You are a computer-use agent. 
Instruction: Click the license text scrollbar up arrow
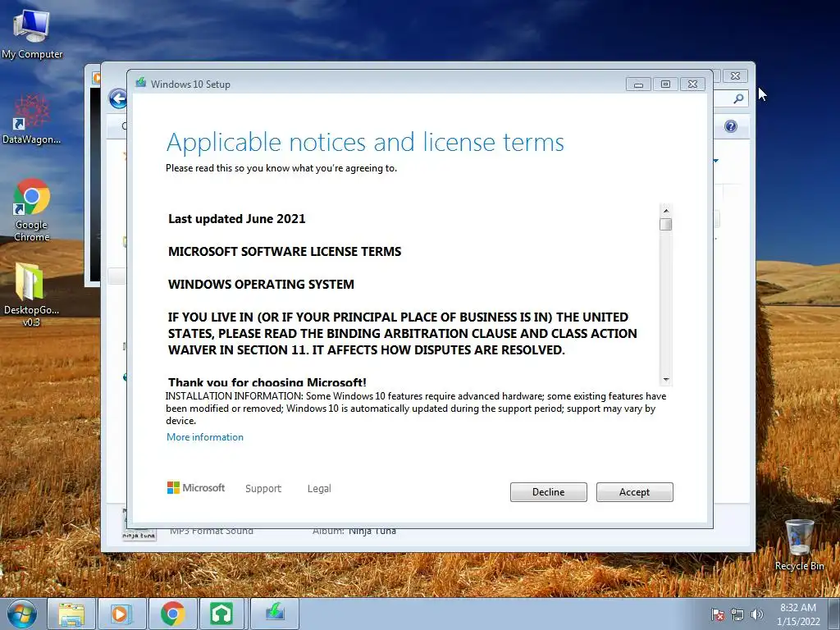tap(666, 211)
